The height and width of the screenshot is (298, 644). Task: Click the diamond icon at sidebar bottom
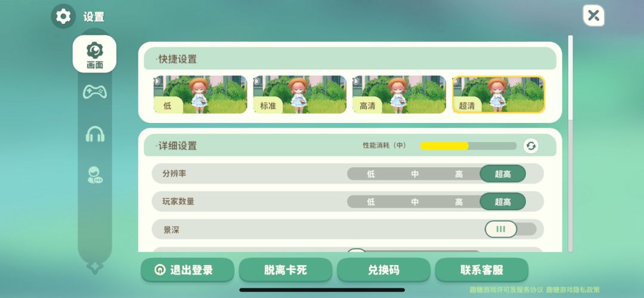click(x=94, y=268)
